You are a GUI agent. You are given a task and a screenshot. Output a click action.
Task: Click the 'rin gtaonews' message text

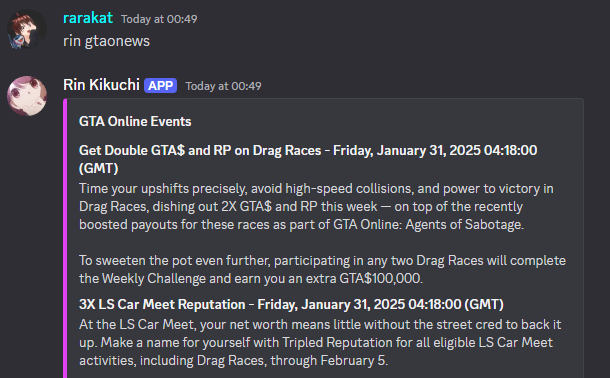(106, 41)
